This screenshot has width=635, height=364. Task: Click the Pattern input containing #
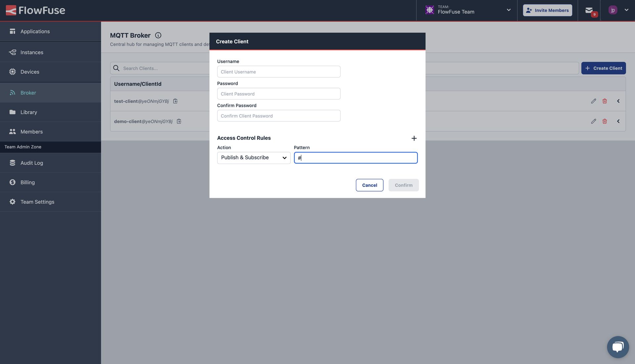(x=356, y=158)
